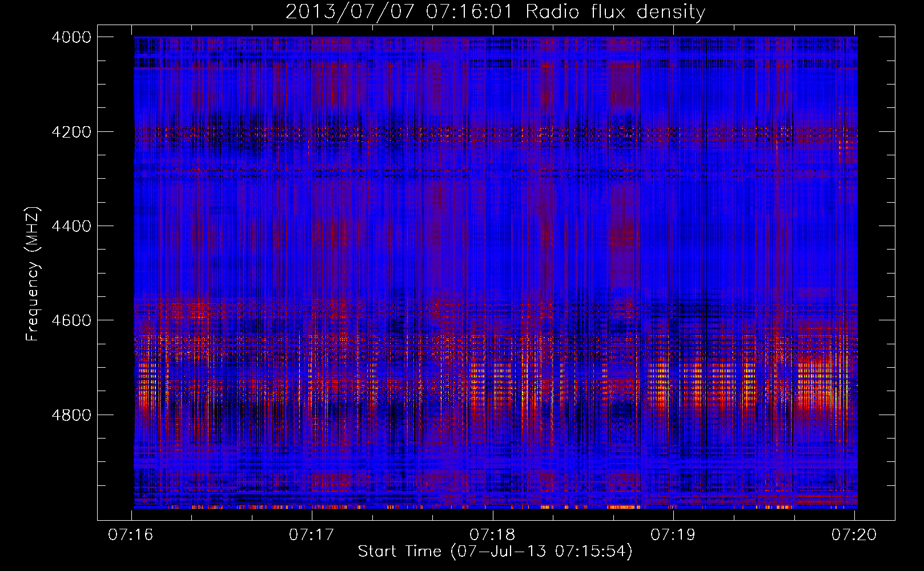Click the 4600 frequency axis label
The height and width of the screenshot is (571, 924).
pos(71,320)
